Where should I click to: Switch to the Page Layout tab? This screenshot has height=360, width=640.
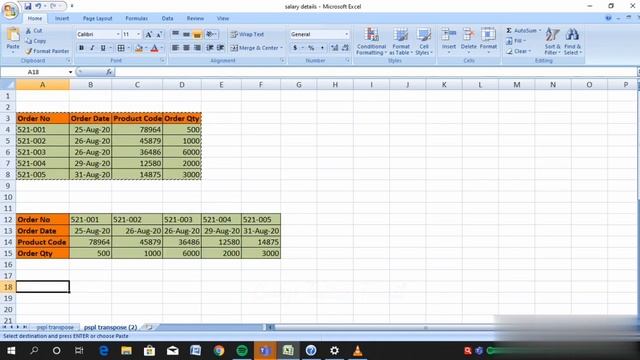tap(97, 18)
